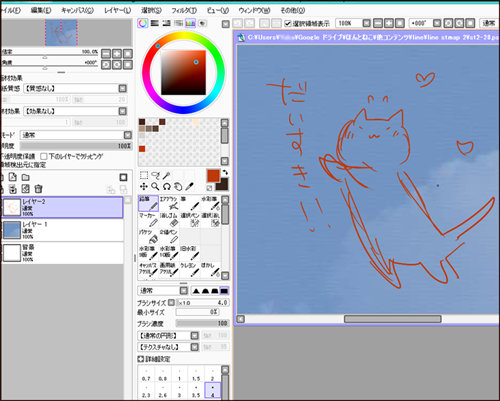Open the 選択 Selection menu
The height and width of the screenshot is (401, 500).
(151, 10)
